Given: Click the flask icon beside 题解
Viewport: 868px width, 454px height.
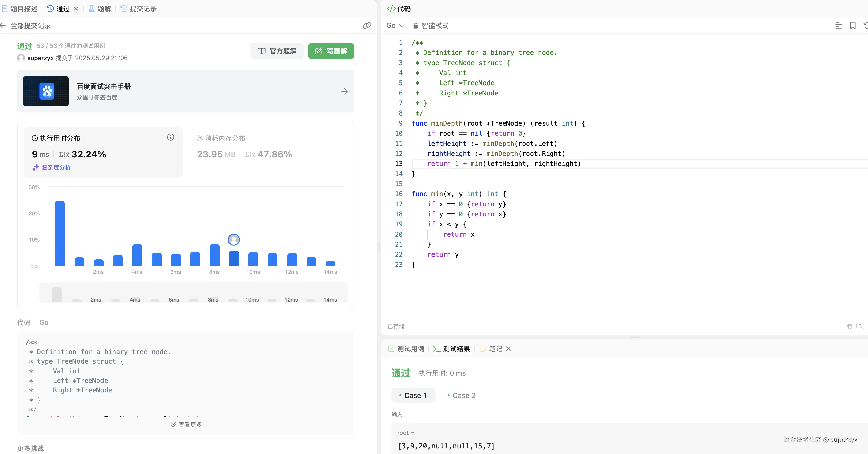Looking at the screenshot, I should point(91,9).
